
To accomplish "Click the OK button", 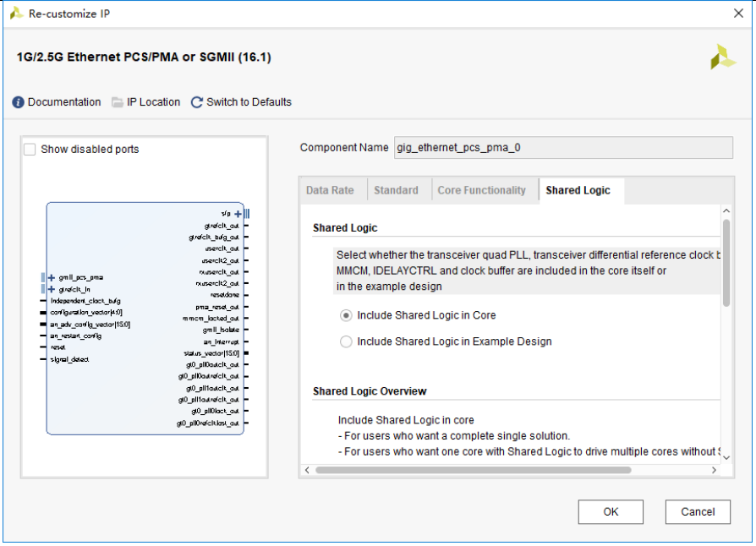I will point(611,511).
